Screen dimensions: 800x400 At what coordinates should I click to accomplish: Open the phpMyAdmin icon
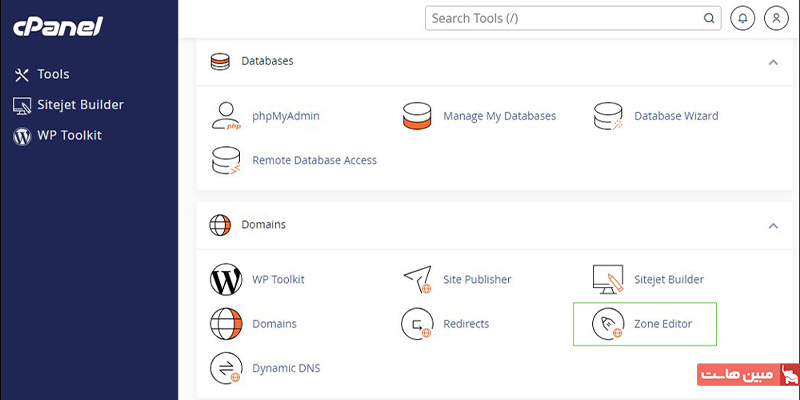226,116
